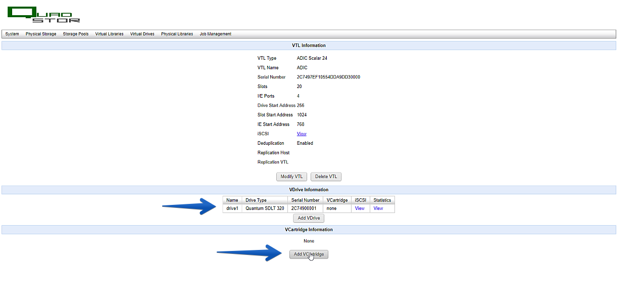Click the QuadStor logo
This screenshot has height=298, width=644.
(44, 14)
